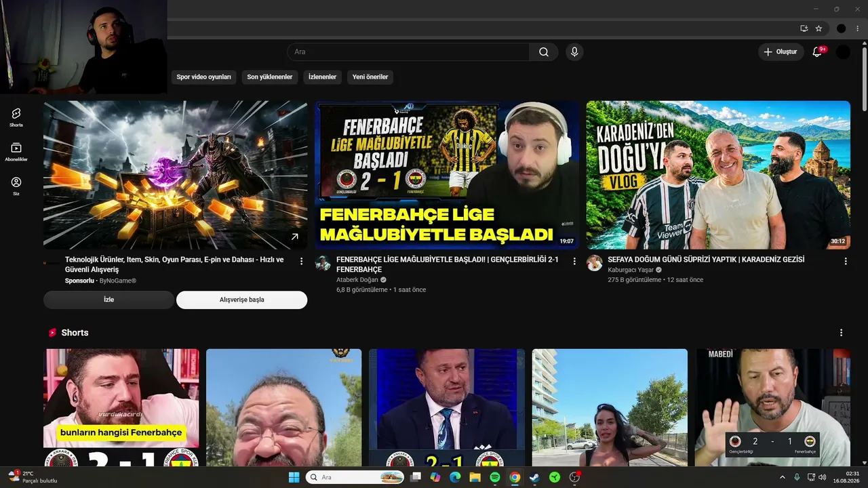Open the ByNoGame sponsor link
The height and width of the screenshot is (488, 868).
(x=118, y=281)
